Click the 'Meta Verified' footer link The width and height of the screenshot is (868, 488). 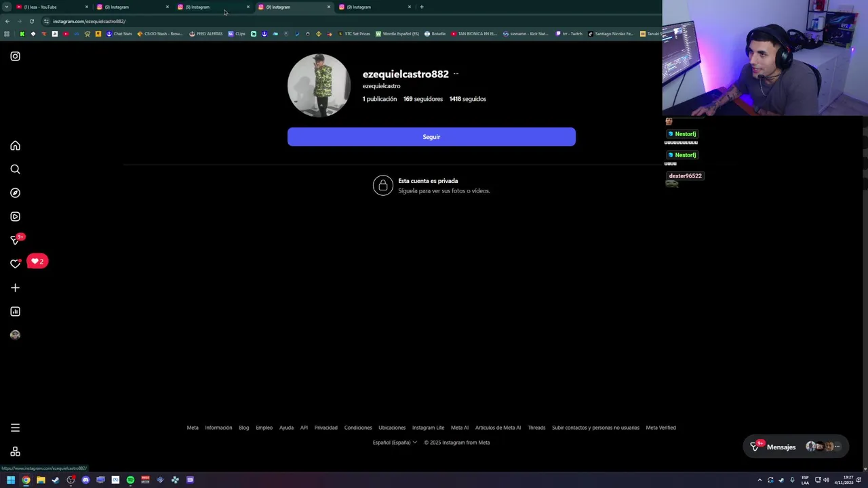[660, 428]
